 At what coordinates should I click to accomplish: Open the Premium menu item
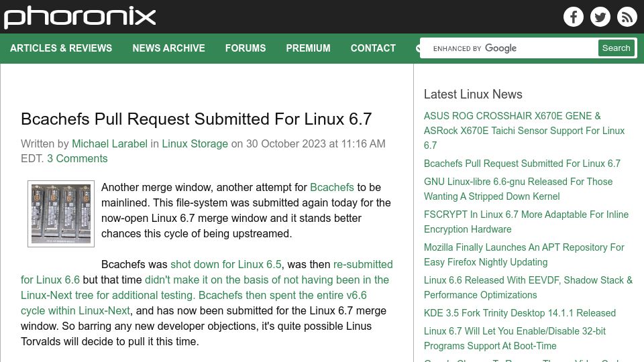pos(308,48)
